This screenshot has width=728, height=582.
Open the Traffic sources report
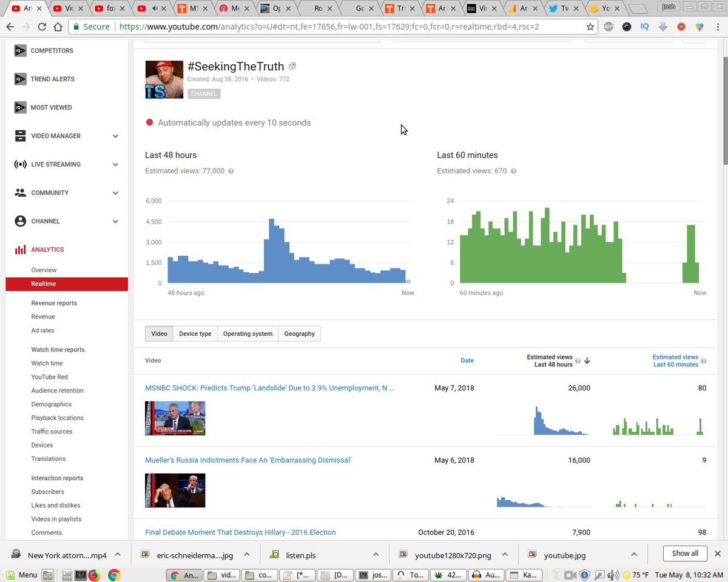(x=52, y=432)
